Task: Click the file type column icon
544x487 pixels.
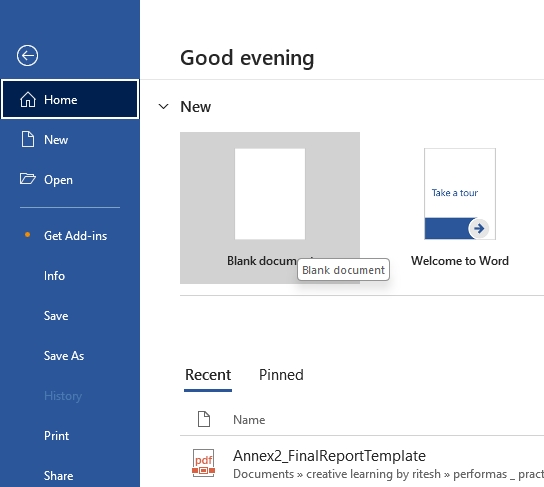Action: pyautogui.click(x=204, y=419)
